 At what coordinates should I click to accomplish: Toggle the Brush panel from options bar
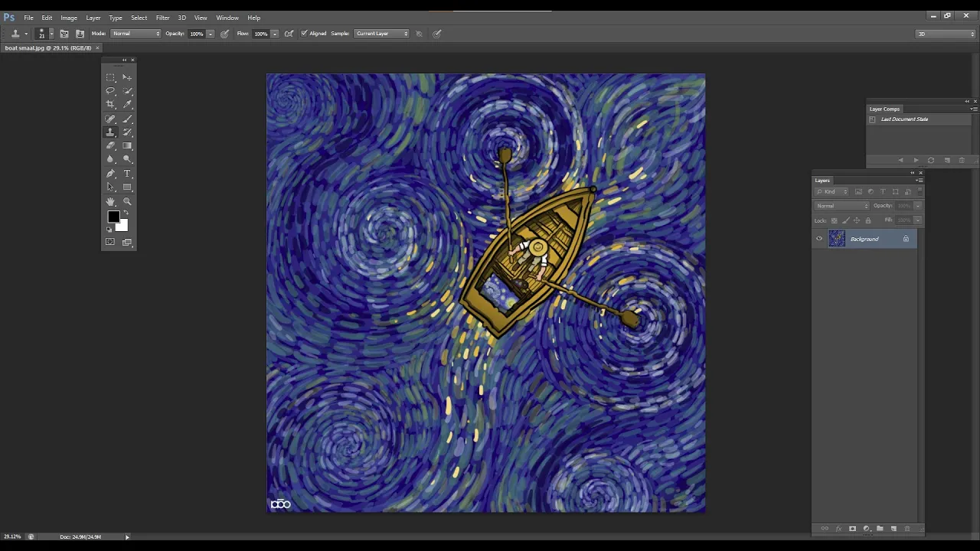[64, 34]
